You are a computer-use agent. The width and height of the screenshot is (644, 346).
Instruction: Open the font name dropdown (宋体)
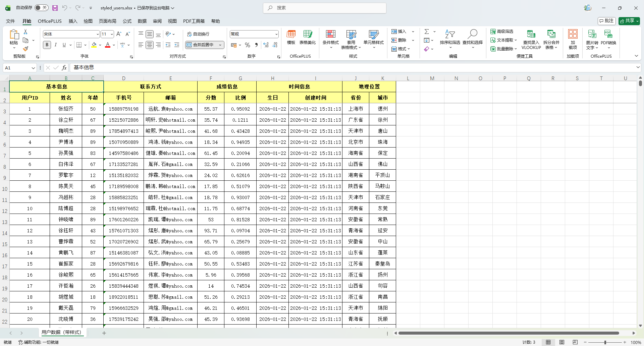pos(98,34)
